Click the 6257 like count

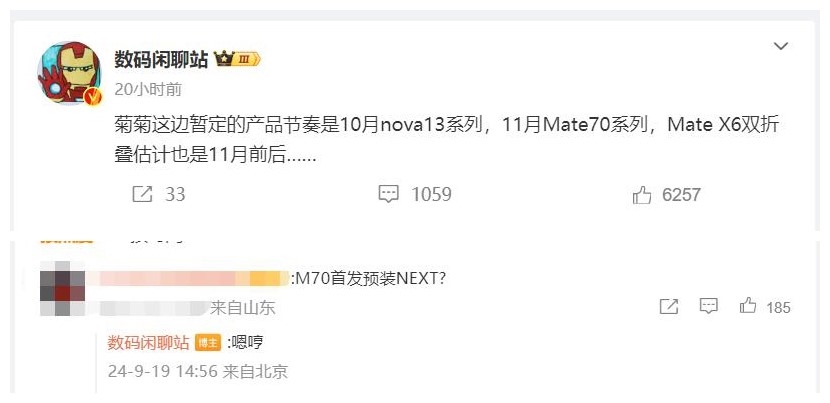click(681, 195)
